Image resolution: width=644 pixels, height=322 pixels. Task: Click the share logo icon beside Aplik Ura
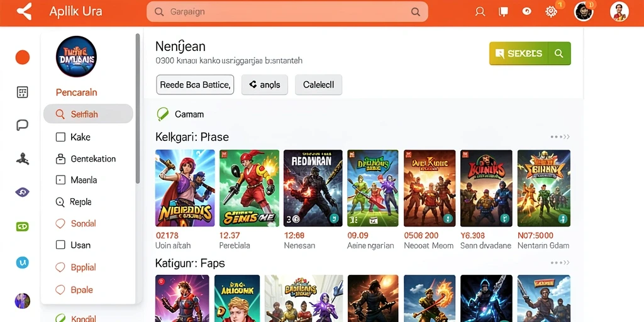click(x=25, y=11)
